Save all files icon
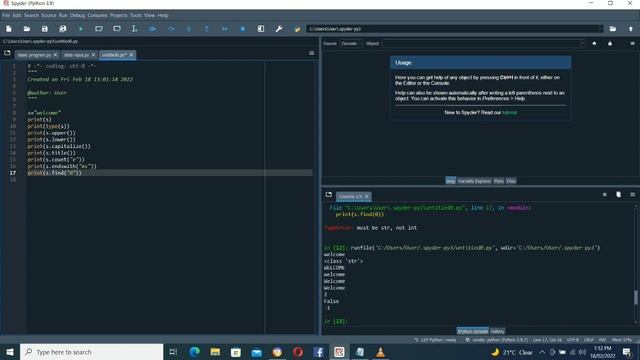 (x=62, y=29)
